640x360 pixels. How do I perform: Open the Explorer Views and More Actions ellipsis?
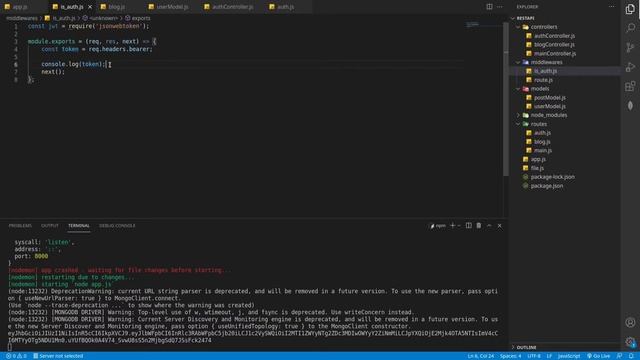pyautogui.click(x=611, y=7)
